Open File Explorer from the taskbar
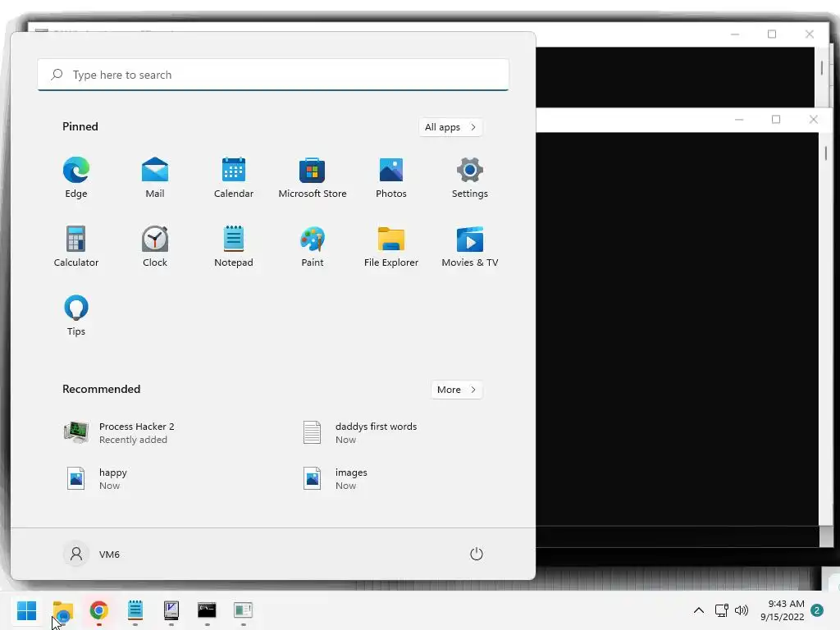 tap(63, 610)
